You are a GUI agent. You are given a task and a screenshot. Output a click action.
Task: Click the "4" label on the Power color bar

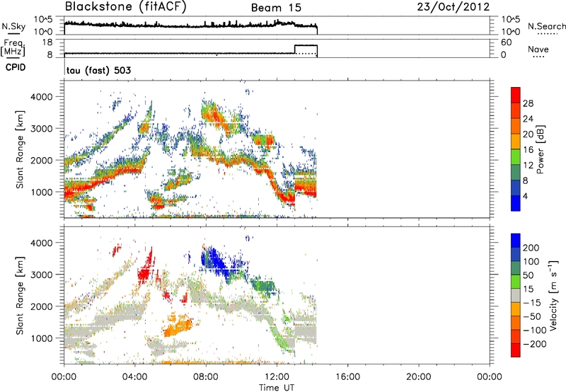tap(526, 196)
